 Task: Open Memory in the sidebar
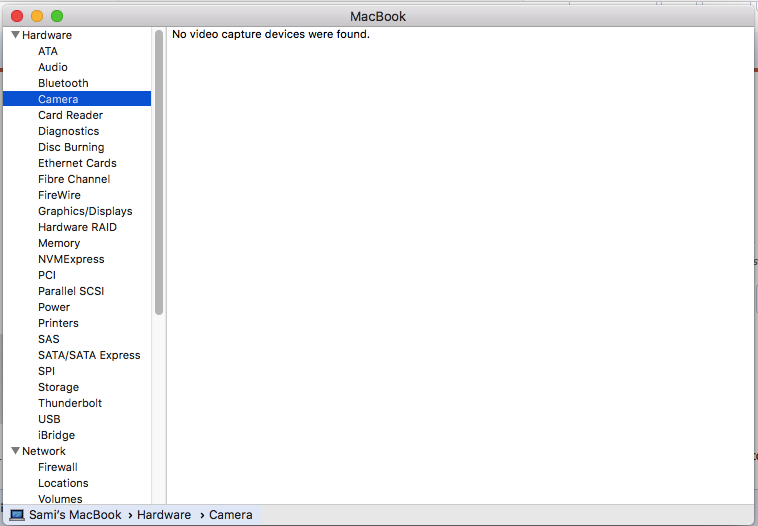59,243
